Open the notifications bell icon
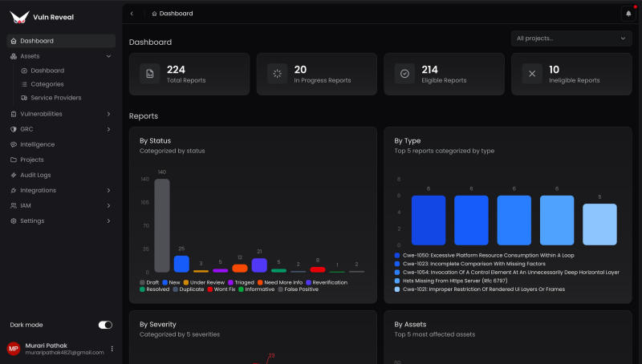Screen dimensions: 642x364 click(x=628, y=14)
